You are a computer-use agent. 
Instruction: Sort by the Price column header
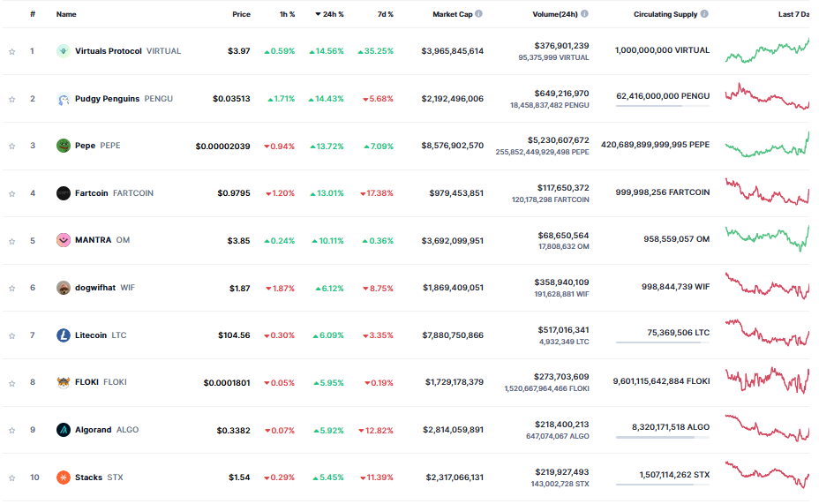point(241,14)
